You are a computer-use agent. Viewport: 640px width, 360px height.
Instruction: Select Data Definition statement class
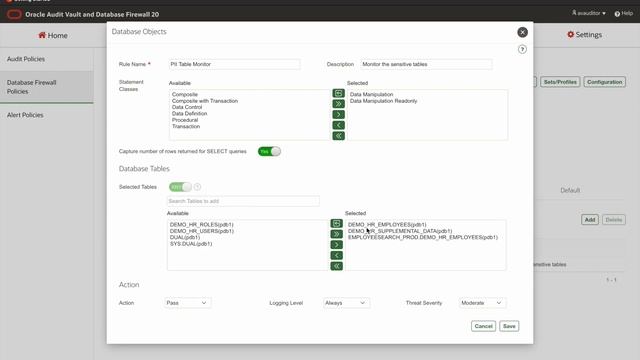point(189,113)
